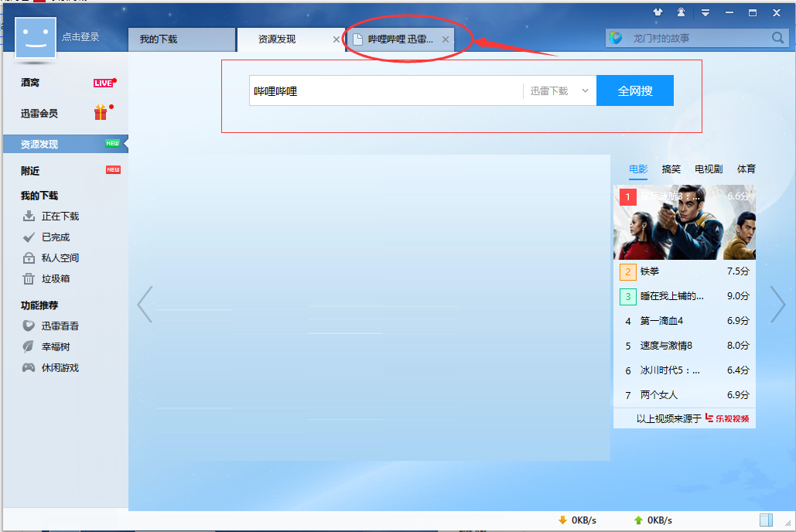Open the number 1 movie thumbnail
796x532 pixels.
(685, 223)
